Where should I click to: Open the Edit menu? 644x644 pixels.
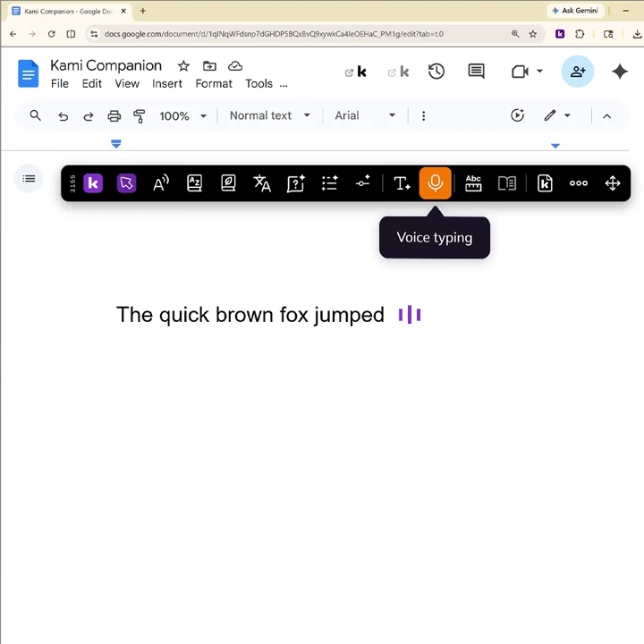91,83
